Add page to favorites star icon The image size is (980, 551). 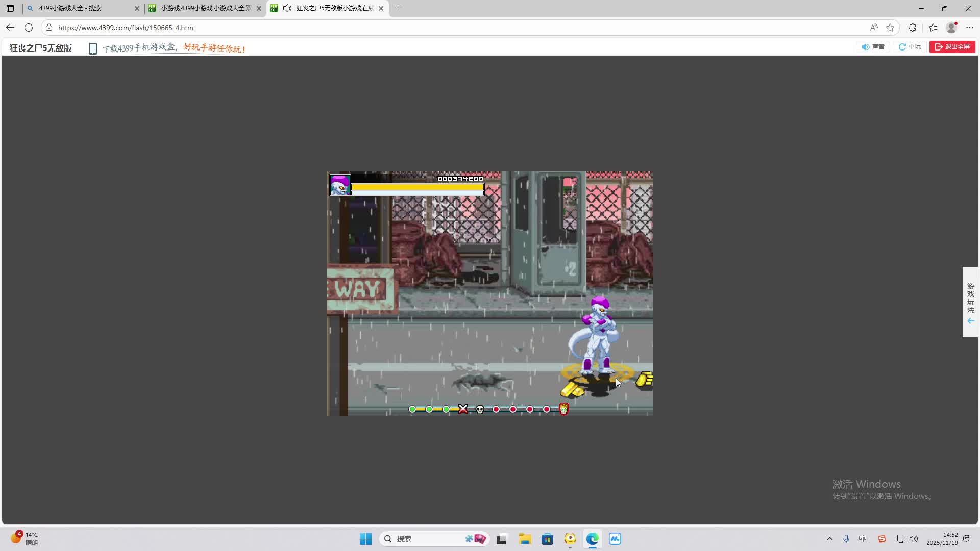[x=890, y=28]
